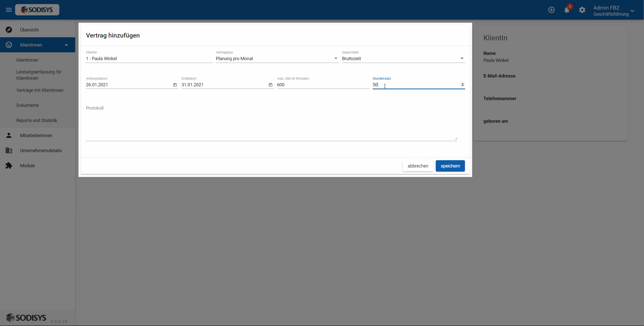
Task: Click the Vertrag hinzufügen dialog title
Action: pos(113,35)
